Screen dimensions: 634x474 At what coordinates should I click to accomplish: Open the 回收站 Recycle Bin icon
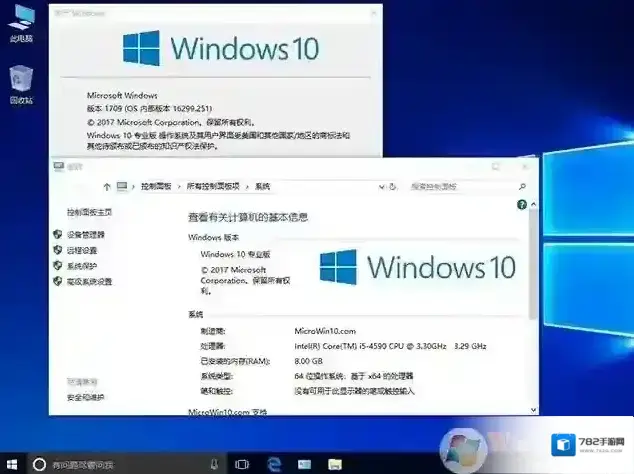(x=20, y=80)
